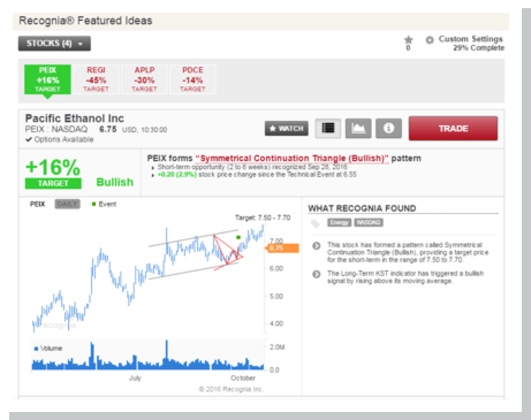Image resolution: width=531 pixels, height=420 pixels.
Task: Open the STOCKS (4) dropdown
Action: 55,43
